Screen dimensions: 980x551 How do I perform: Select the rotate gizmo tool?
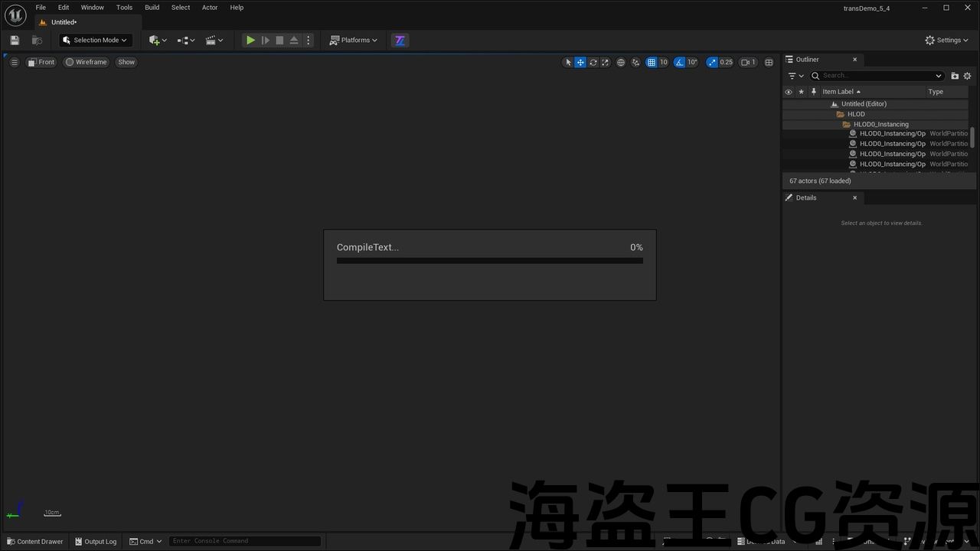click(x=593, y=63)
